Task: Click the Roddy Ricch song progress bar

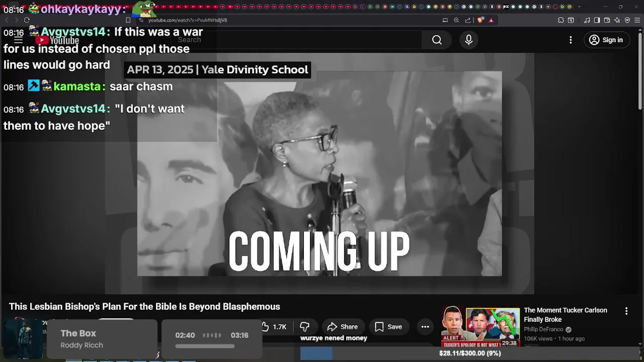Action: 205,346
